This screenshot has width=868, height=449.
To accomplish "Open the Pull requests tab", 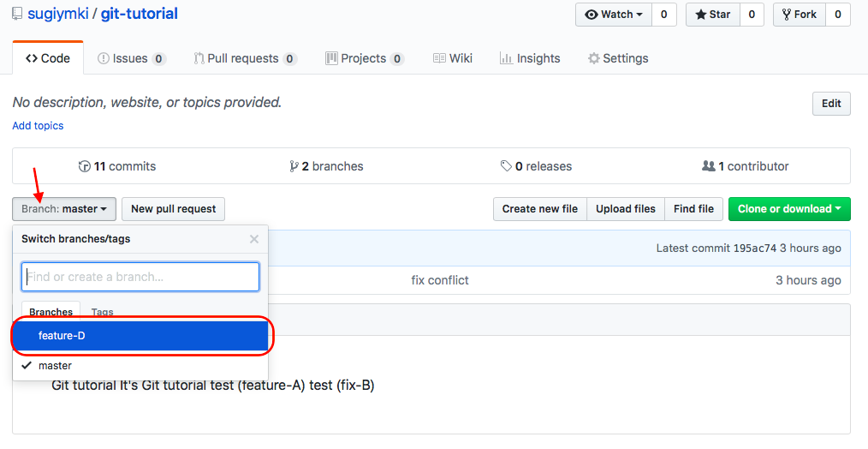I will click(x=244, y=58).
